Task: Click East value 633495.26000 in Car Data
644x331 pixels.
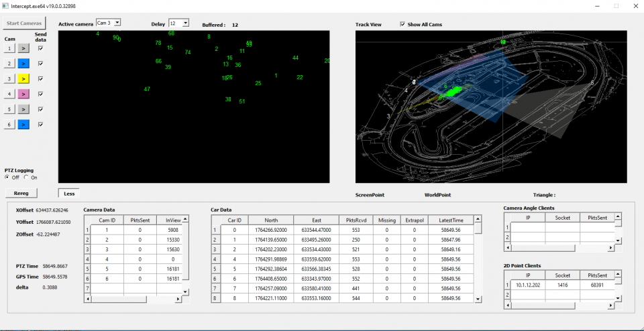Action: 316,239
